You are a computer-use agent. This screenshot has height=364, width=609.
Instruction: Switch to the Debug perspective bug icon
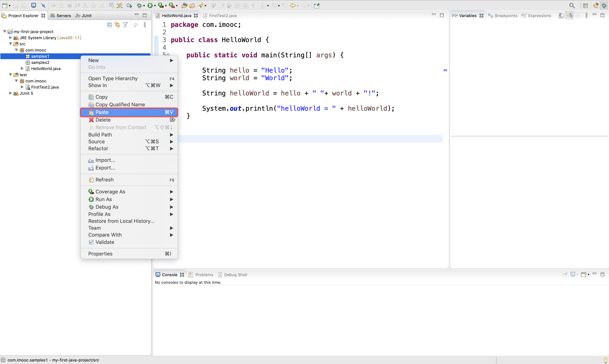point(604,5)
